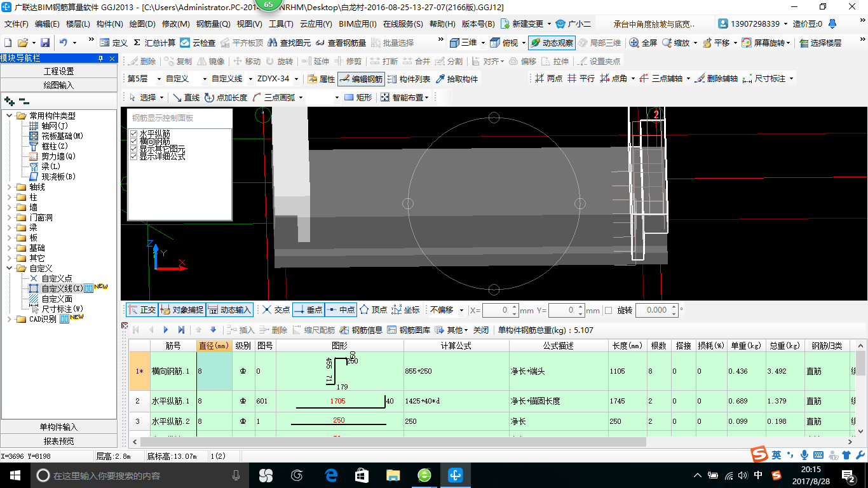Click 查看钢筋量 view rebar quantity
This screenshot has width=868, height=488.
click(341, 43)
